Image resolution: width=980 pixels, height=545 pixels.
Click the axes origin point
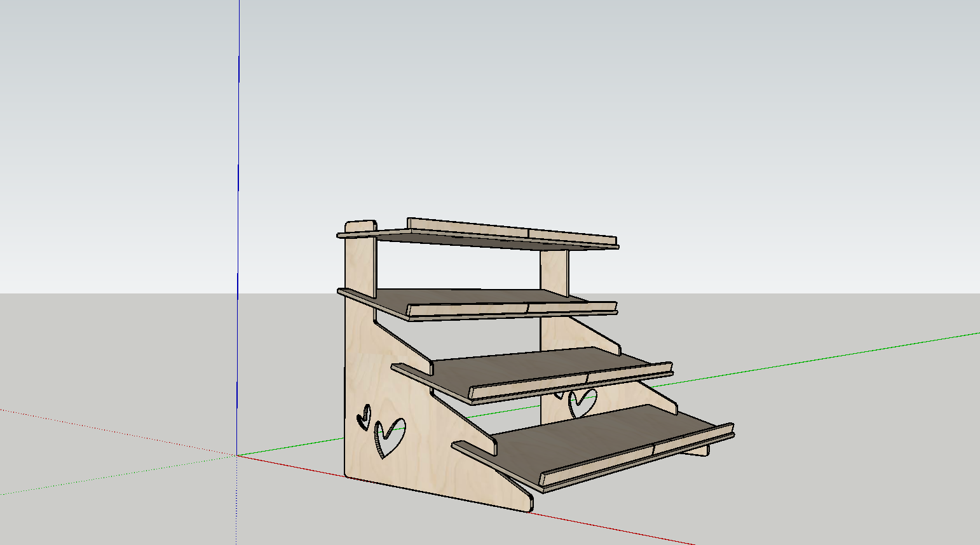tap(238, 455)
